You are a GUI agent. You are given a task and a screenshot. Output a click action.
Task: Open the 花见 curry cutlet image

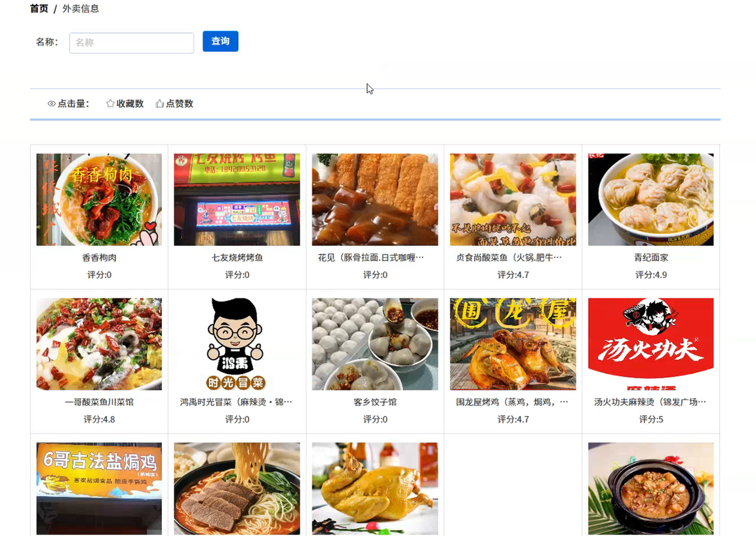375,199
